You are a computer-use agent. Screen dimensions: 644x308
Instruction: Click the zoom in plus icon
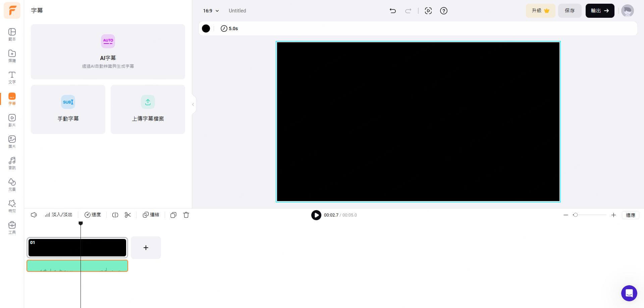coord(613,215)
